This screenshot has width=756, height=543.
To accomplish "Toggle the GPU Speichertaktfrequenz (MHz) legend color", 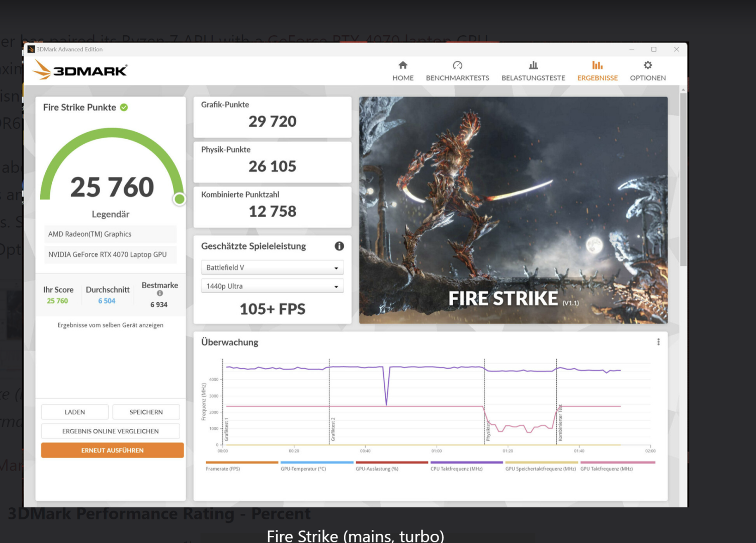I will [x=541, y=463].
